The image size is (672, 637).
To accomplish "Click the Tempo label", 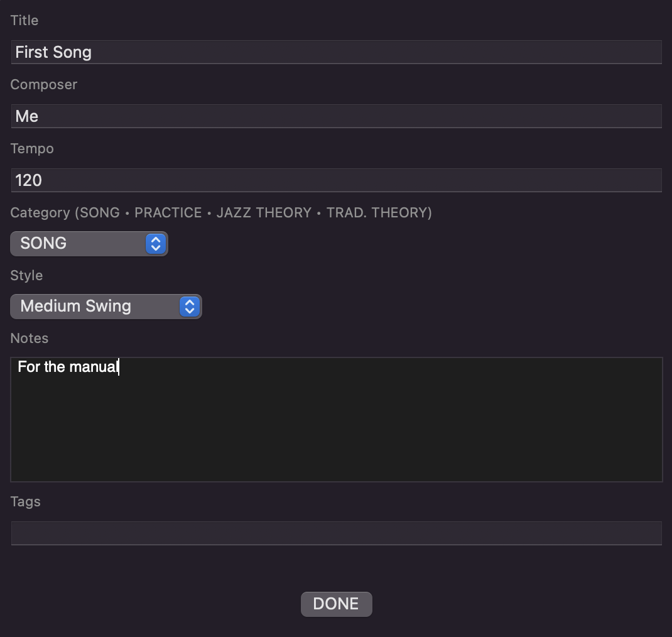I will 32,148.
